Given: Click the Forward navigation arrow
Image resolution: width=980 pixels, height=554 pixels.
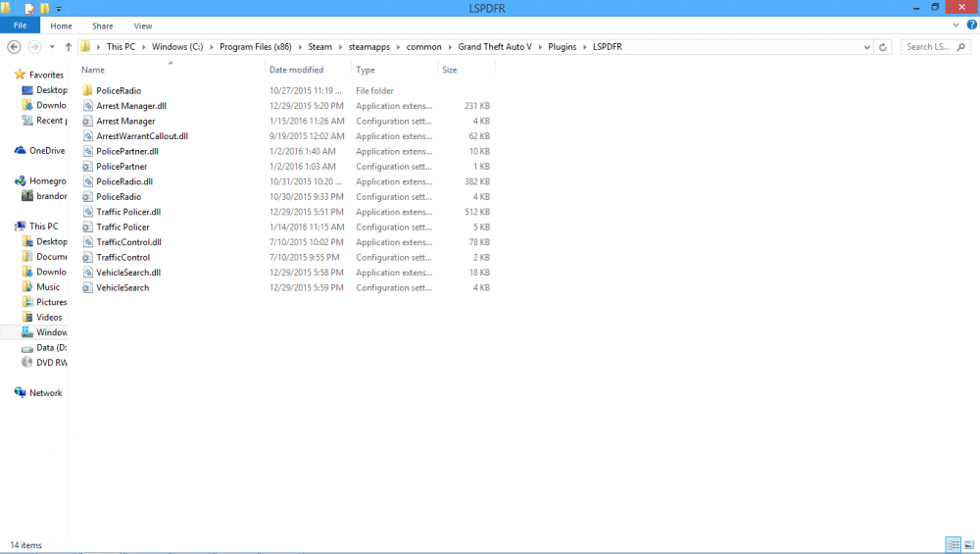Looking at the screenshot, I should [35, 47].
